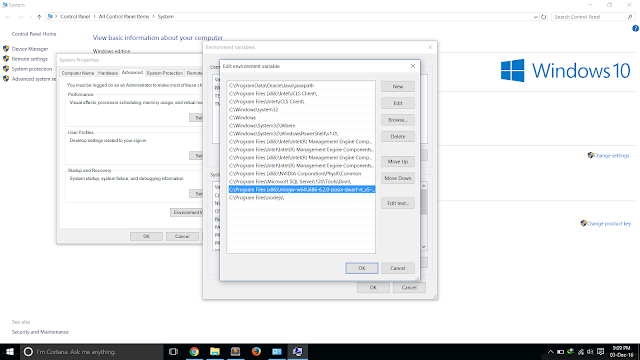Move the selected entry up
This screenshot has height=360, width=640.
[398, 162]
